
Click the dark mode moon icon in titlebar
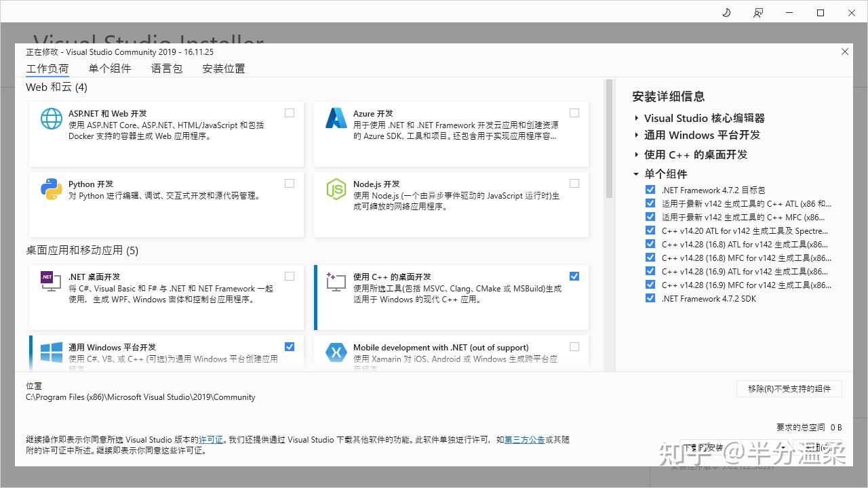coord(726,12)
